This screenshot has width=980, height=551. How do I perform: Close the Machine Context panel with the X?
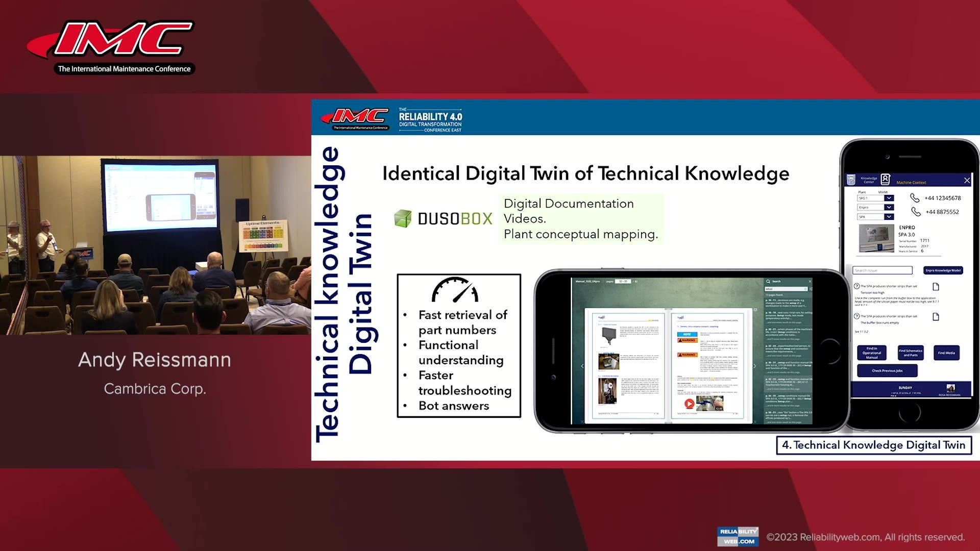pyautogui.click(x=967, y=180)
